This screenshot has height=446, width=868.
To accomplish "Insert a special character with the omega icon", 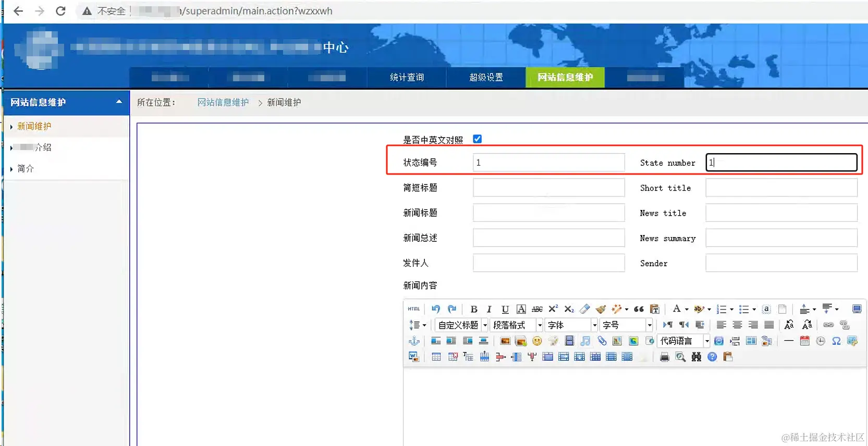I will pyautogui.click(x=836, y=341).
